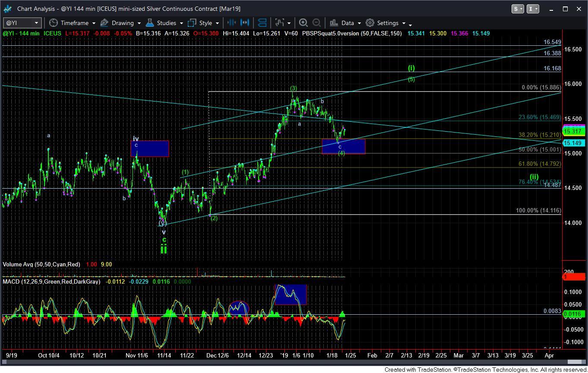
Task: Click the 38.20% (15.210) retracement label
Action: coord(540,135)
